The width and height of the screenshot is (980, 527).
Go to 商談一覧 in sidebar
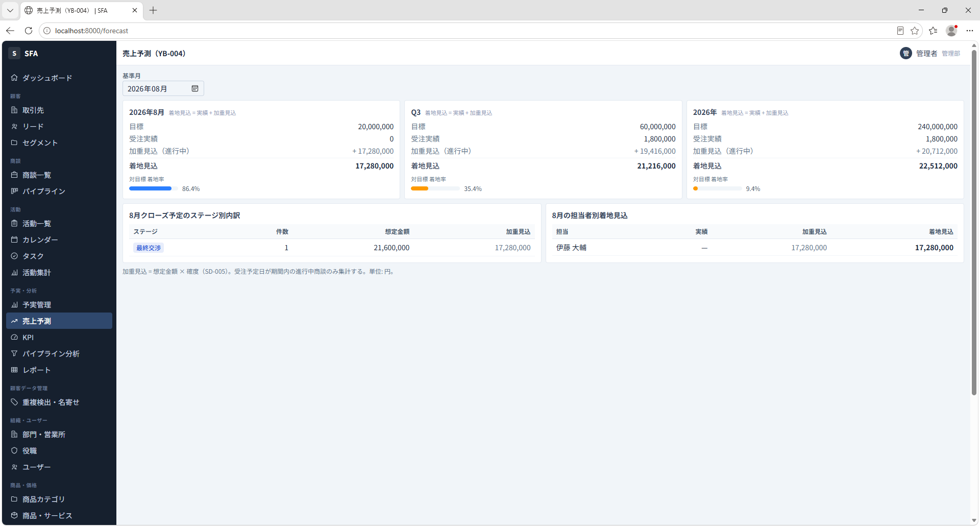click(59, 175)
